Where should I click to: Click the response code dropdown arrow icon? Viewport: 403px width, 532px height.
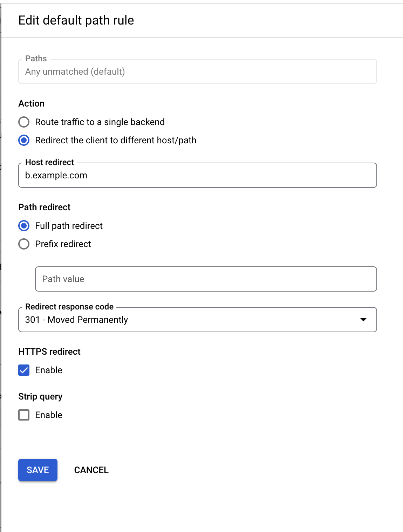363,320
